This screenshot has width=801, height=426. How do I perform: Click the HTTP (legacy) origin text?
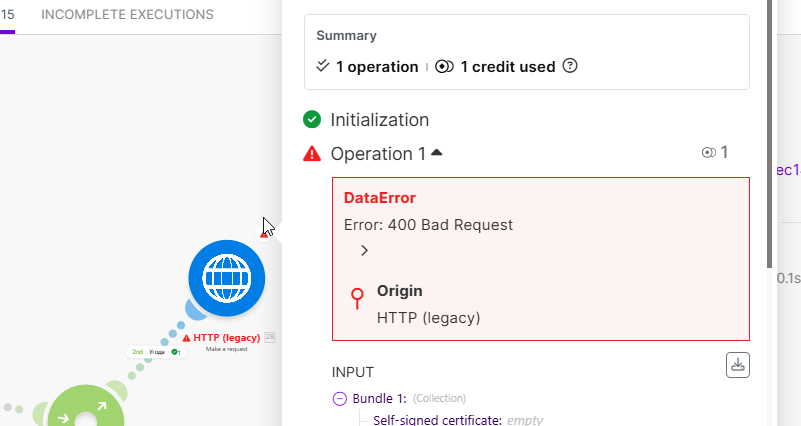(x=428, y=318)
